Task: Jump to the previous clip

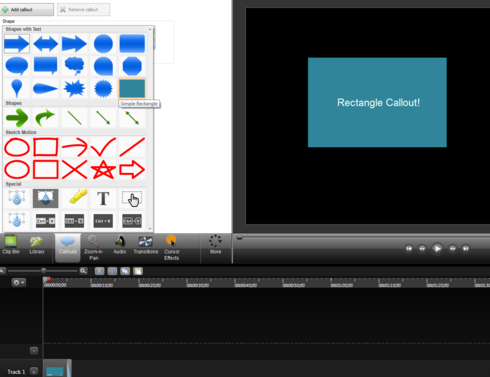Action: pyautogui.click(x=409, y=248)
